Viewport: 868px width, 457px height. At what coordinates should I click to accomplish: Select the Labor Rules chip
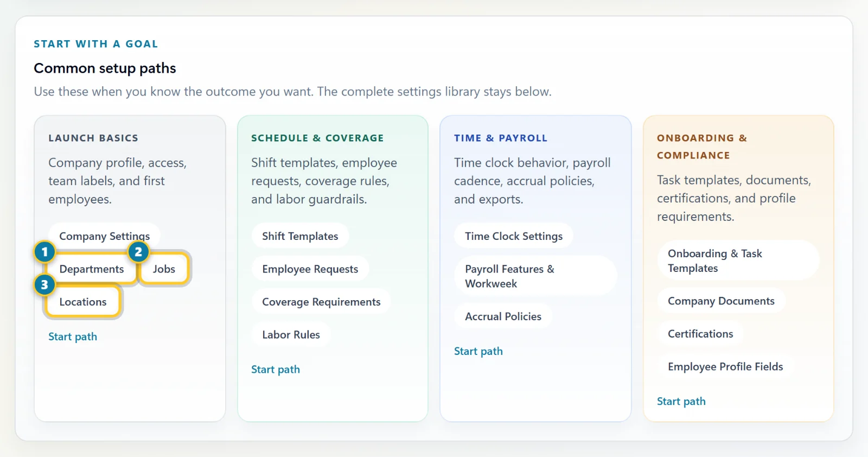291,335
